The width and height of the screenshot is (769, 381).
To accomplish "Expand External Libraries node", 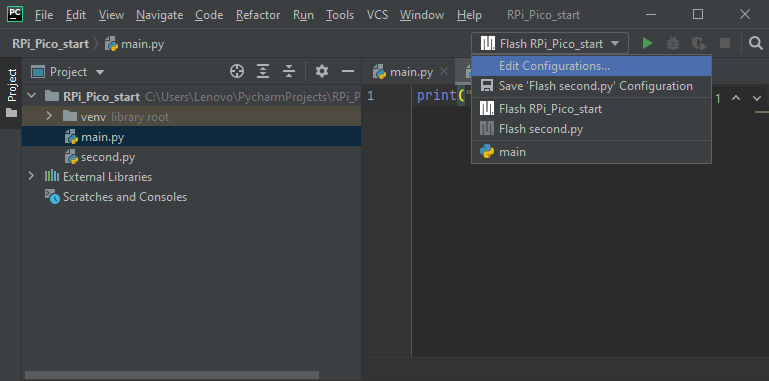I will 32,176.
